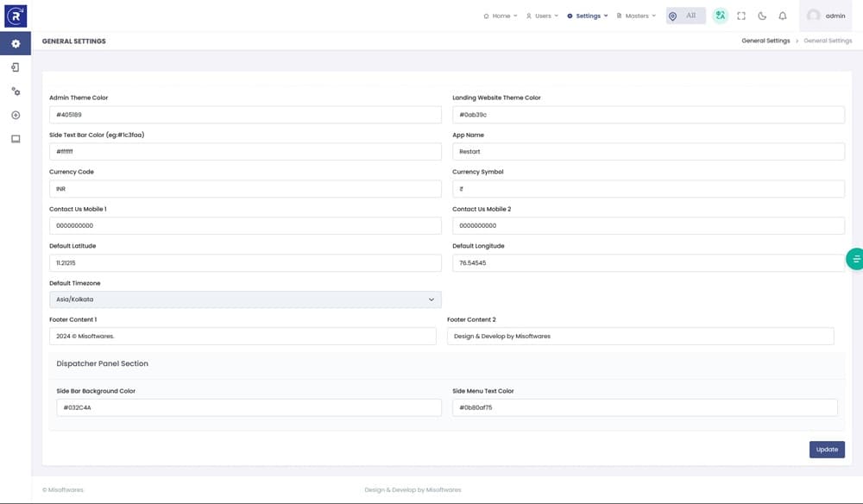Expand the Home menu dropdown
Screen dimensions: 863x504
coord(501,16)
